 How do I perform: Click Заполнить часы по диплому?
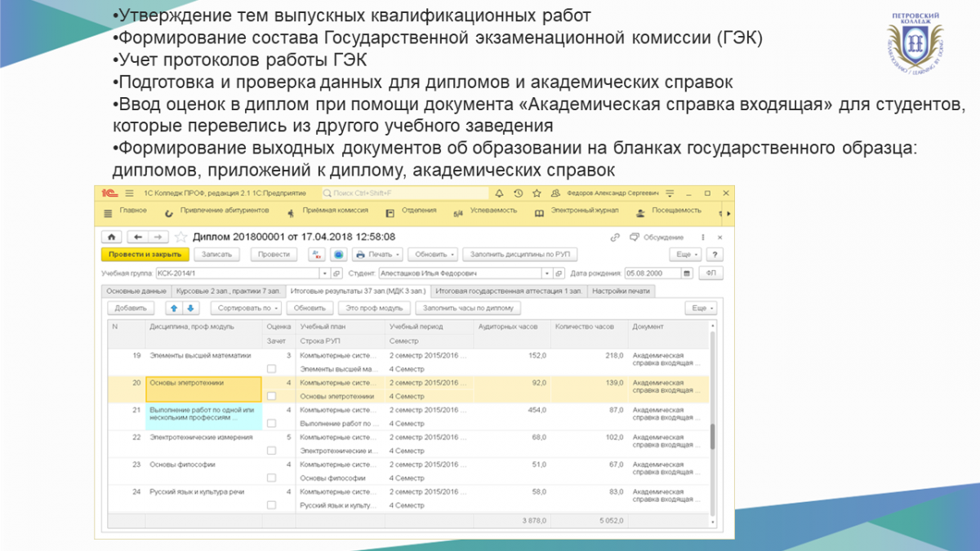(468, 308)
